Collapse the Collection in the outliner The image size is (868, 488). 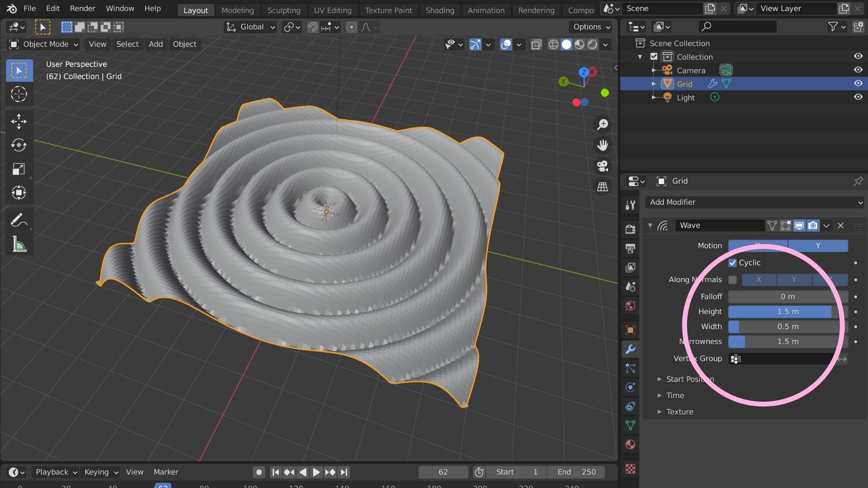point(640,56)
